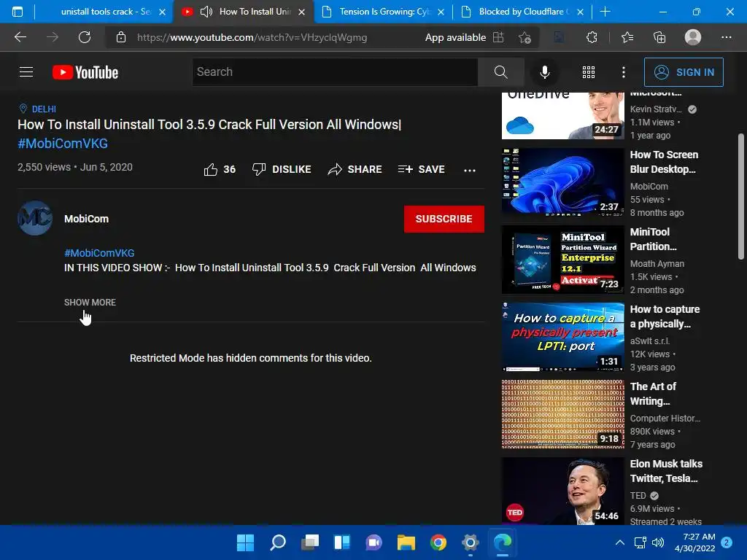Open the tab actions menu icon
Screen dimensions: 747x560
point(18,12)
